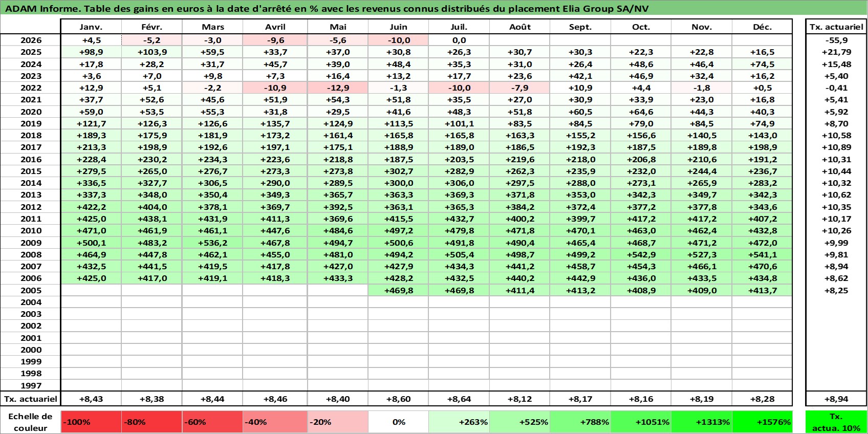
Task: Click the cell with value -55,9
Action: pos(836,40)
